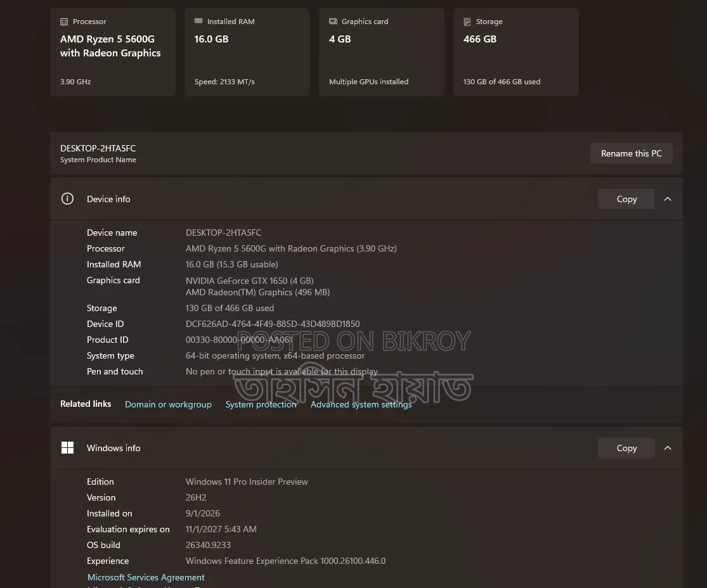This screenshot has height=588, width=707.
Task: Click '64-bit operating system, x64-based processor' text
Action: pyautogui.click(x=275, y=355)
